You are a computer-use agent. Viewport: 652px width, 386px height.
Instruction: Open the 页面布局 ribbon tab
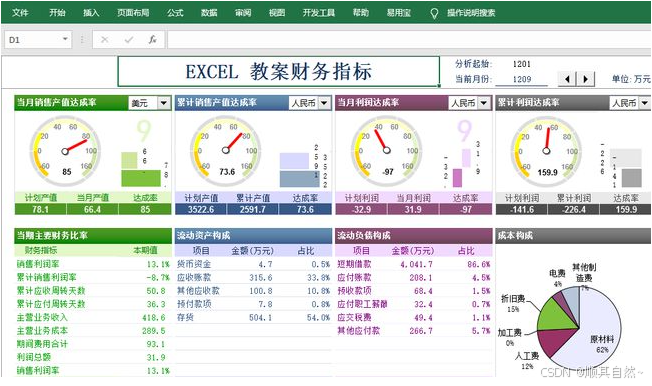point(133,12)
